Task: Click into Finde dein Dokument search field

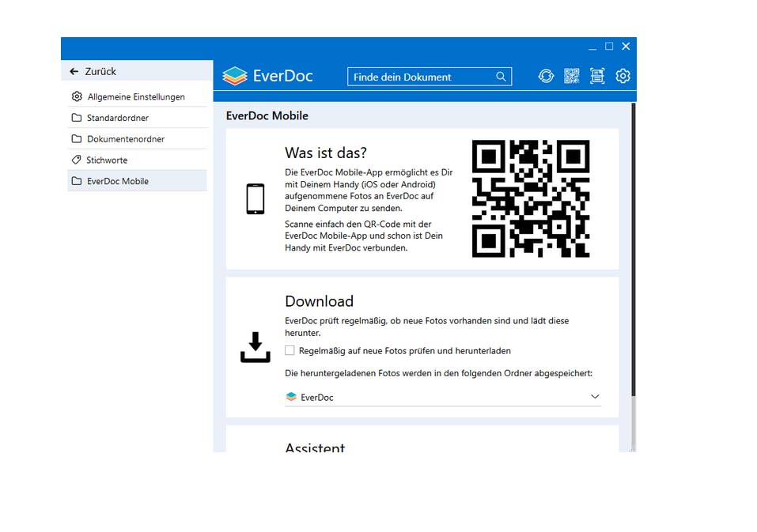Action: pos(430,77)
